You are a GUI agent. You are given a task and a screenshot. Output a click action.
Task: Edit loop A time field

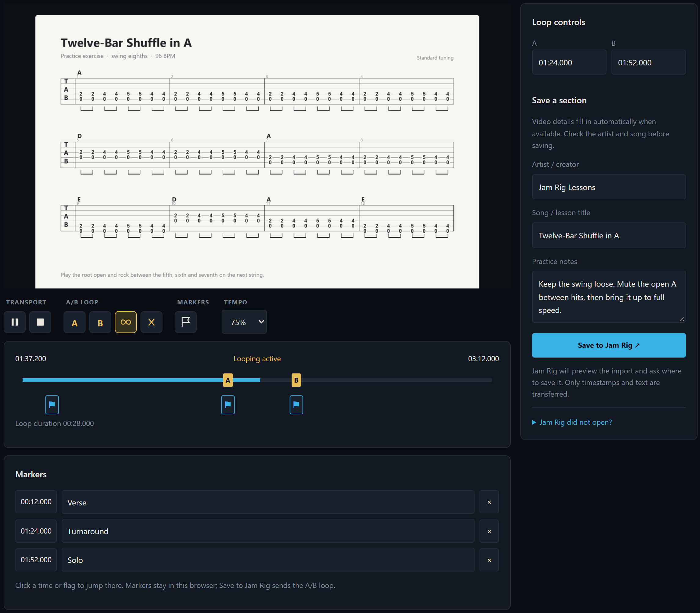(569, 62)
